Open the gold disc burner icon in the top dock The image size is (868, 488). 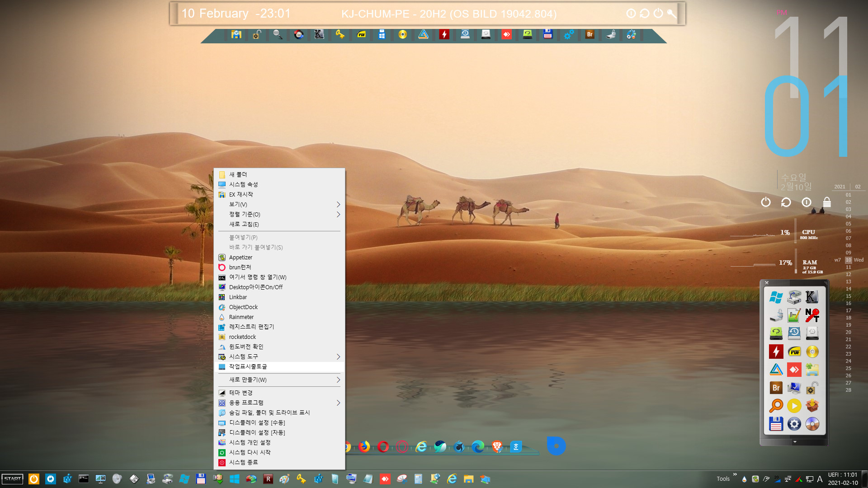pos(402,34)
